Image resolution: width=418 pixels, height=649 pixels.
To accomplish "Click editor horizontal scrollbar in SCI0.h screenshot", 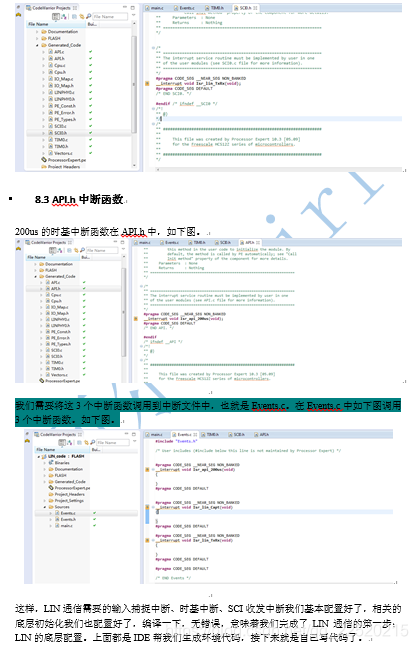I will [278, 169].
